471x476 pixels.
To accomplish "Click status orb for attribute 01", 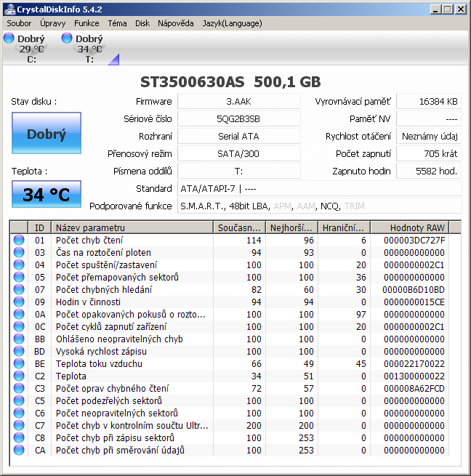I will tap(19, 240).
